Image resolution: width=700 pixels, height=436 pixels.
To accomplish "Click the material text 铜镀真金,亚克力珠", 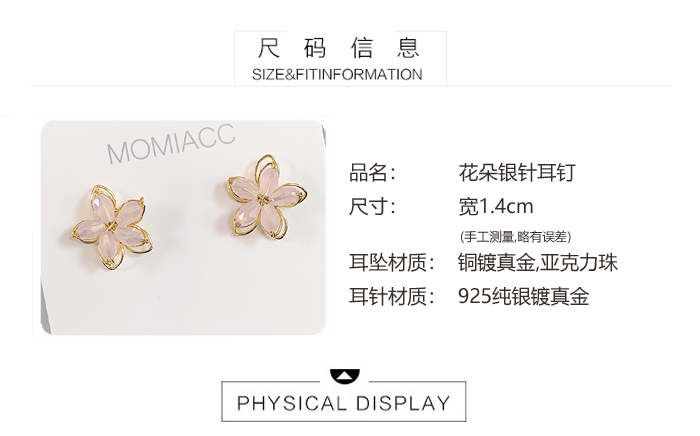I will click(538, 263).
